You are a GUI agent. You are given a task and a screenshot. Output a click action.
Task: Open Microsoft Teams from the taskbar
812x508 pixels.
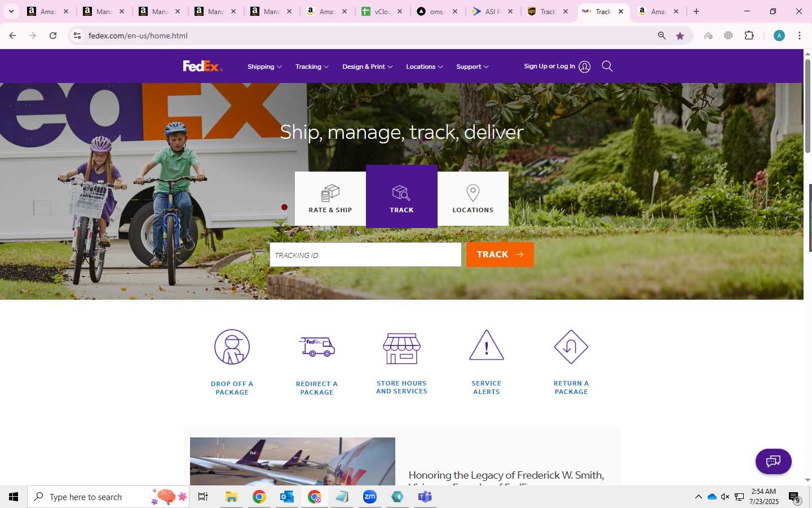[425, 497]
